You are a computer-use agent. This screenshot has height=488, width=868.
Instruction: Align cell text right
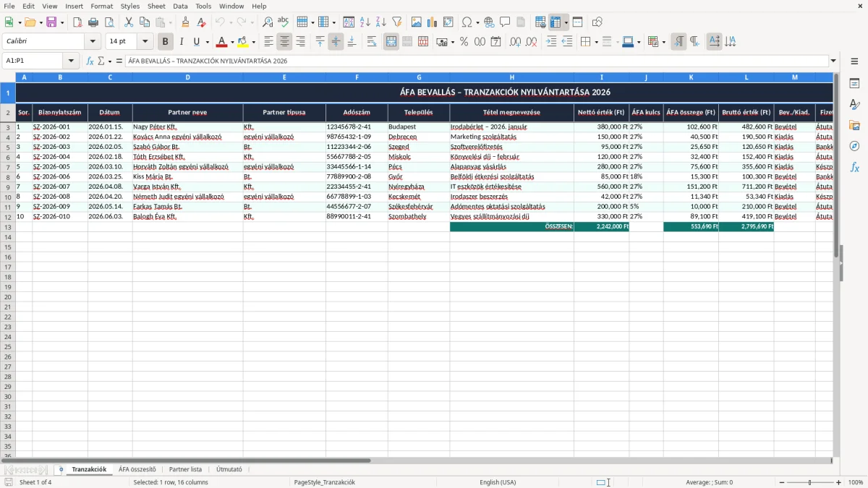point(300,42)
